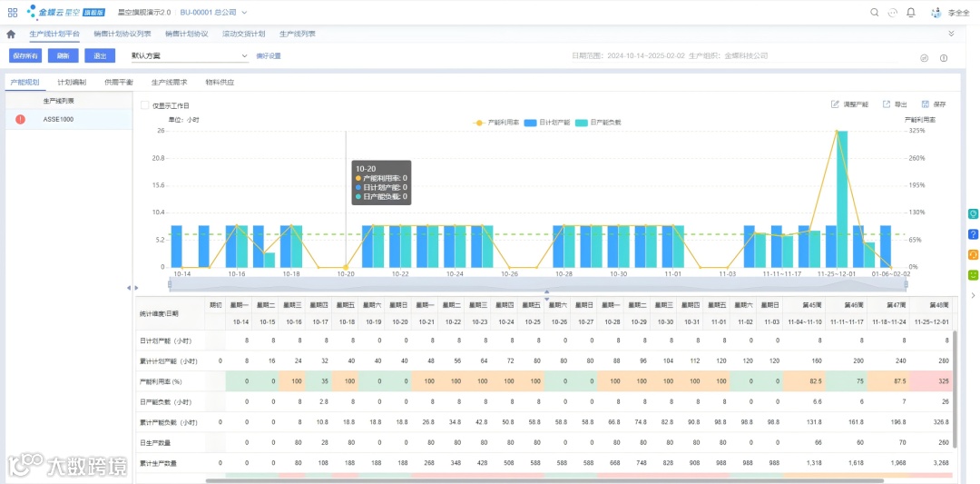The height and width of the screenshot is (484, 980).
Task: Expand the BU-00001 organization selector
Action: [x=214, y=13]
